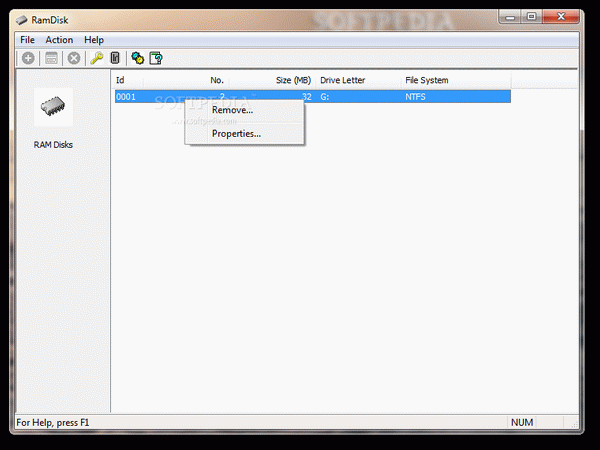Open the File menu

[x=27, y=40]
